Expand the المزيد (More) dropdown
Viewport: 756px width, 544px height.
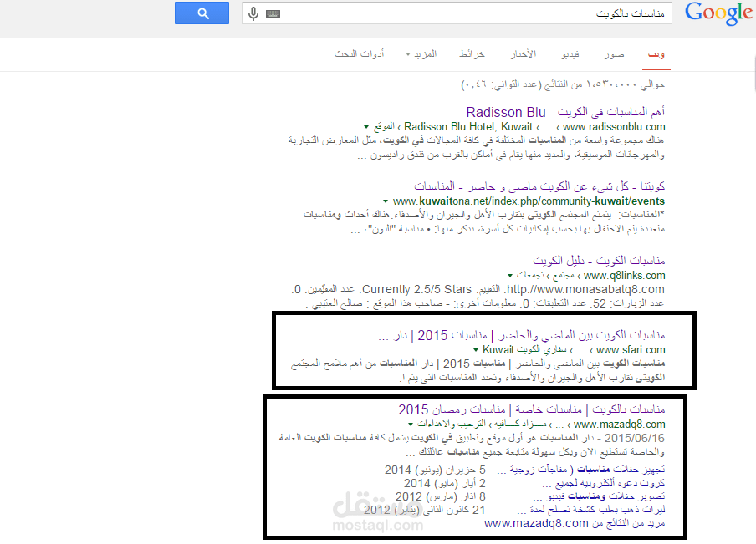click(421, 54)
